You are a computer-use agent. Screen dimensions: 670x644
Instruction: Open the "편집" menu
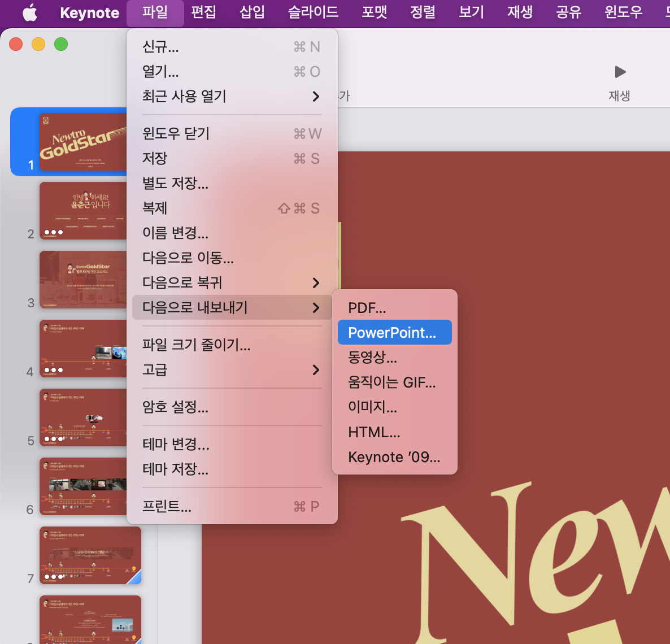click(x=203, y=12)
